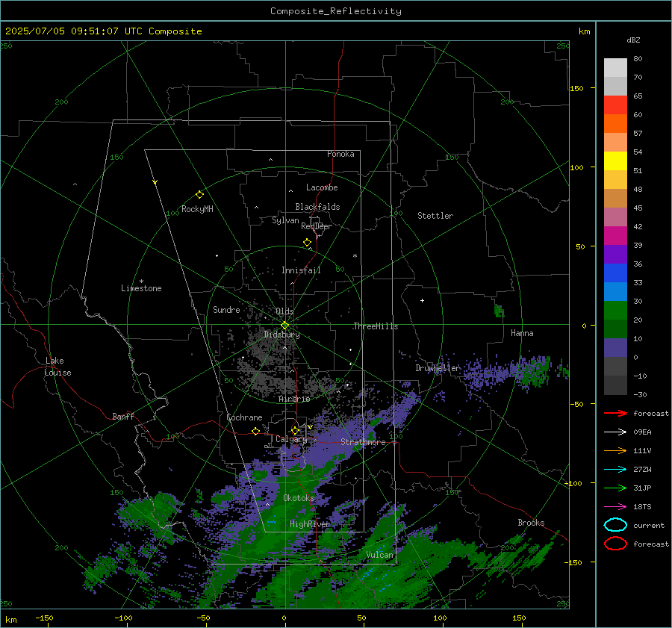Click the -30 dBZ legend value
The width and height of the screenshot is (672, 628).
(x=640, y=394)
